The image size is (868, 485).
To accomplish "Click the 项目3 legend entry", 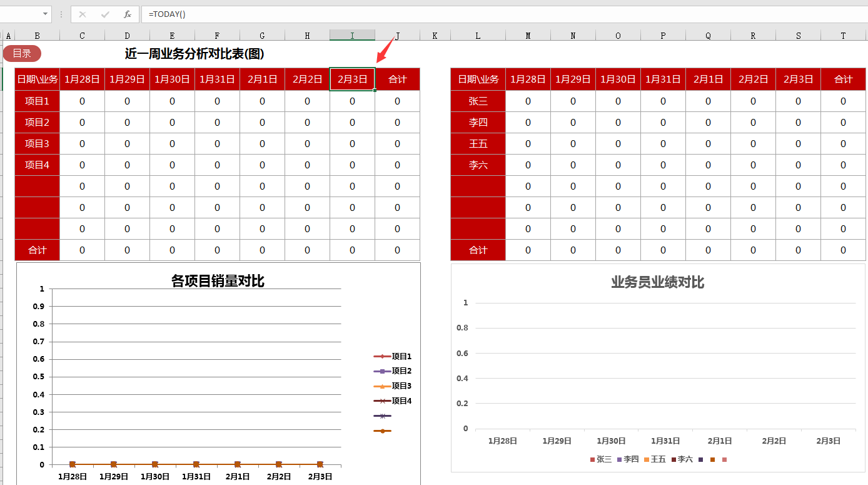I will tap(392, 386).
